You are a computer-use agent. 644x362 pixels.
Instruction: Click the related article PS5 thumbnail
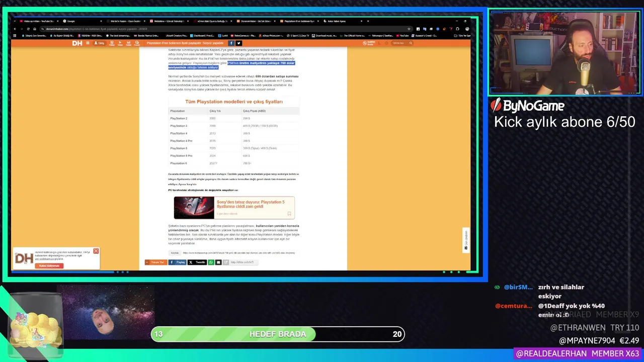[x=194, y=208]
